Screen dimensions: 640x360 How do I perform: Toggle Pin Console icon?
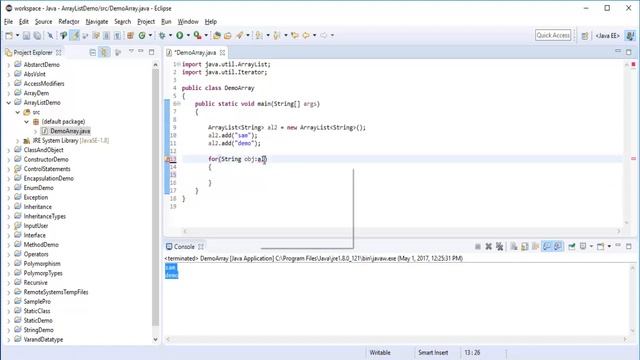(x=572, y=247)
